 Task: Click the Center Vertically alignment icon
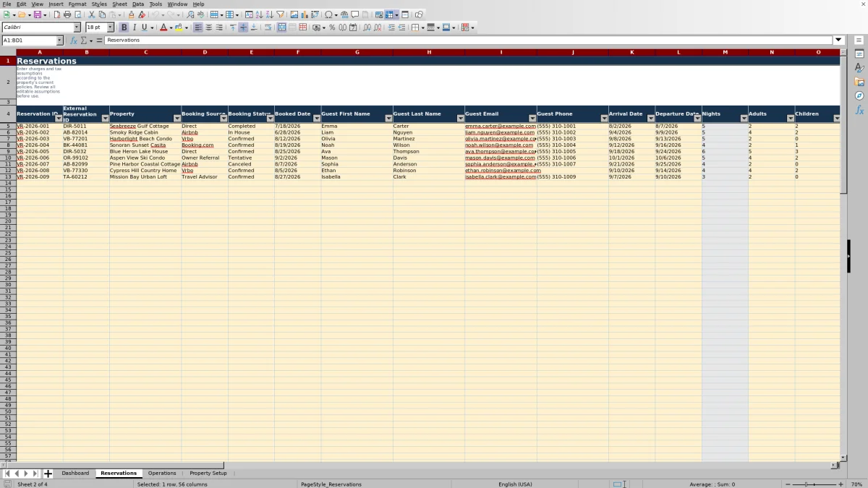click(243, 27)
